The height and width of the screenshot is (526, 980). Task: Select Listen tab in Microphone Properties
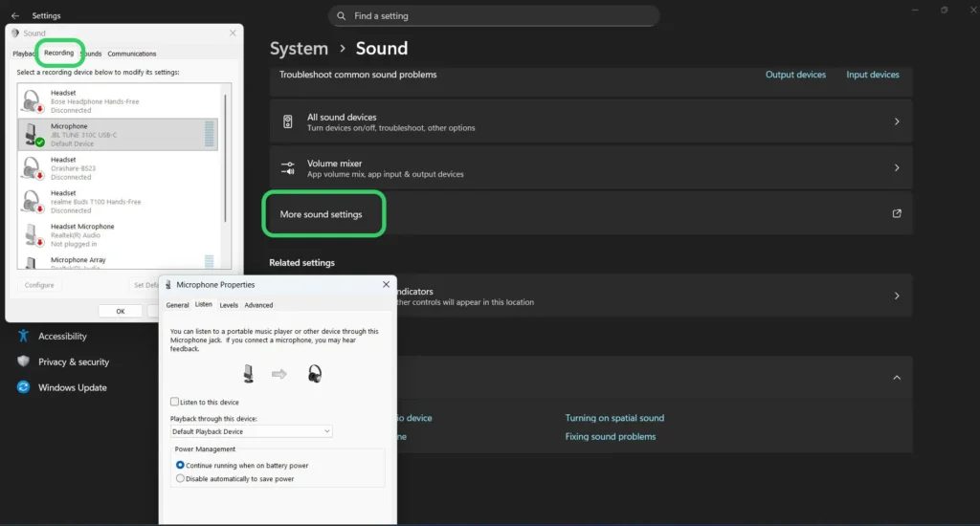coord(203,304)
